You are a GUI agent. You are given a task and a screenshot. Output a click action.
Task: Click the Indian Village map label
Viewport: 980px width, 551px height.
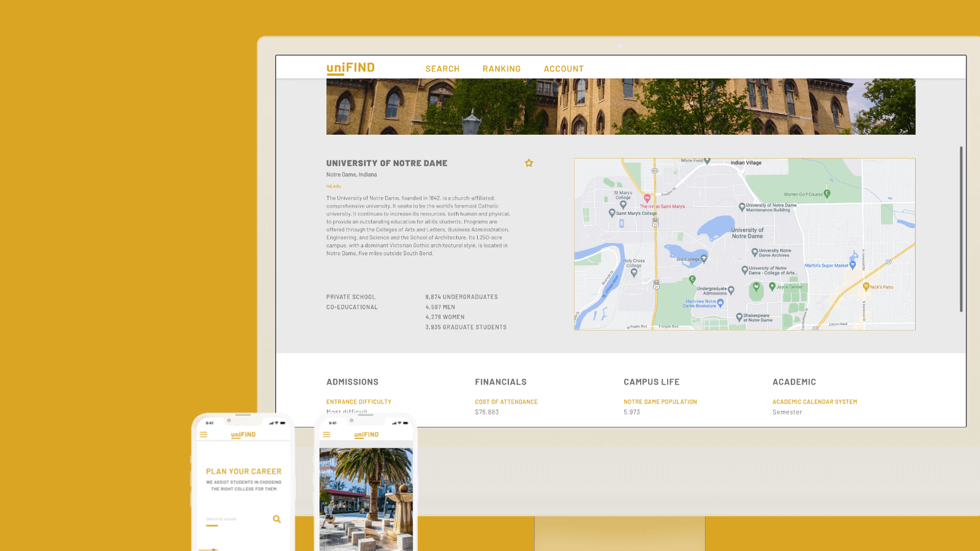[x=746, y=163]
